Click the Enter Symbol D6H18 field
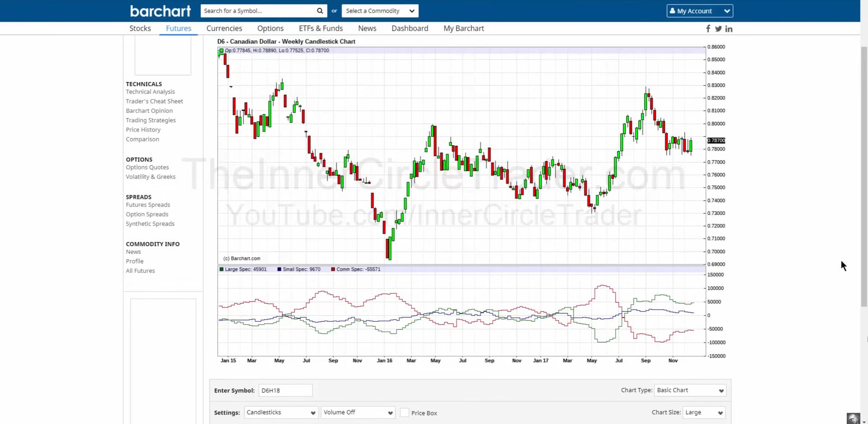The height and width of the screenshot is (424, 868). tap(285, 391)
